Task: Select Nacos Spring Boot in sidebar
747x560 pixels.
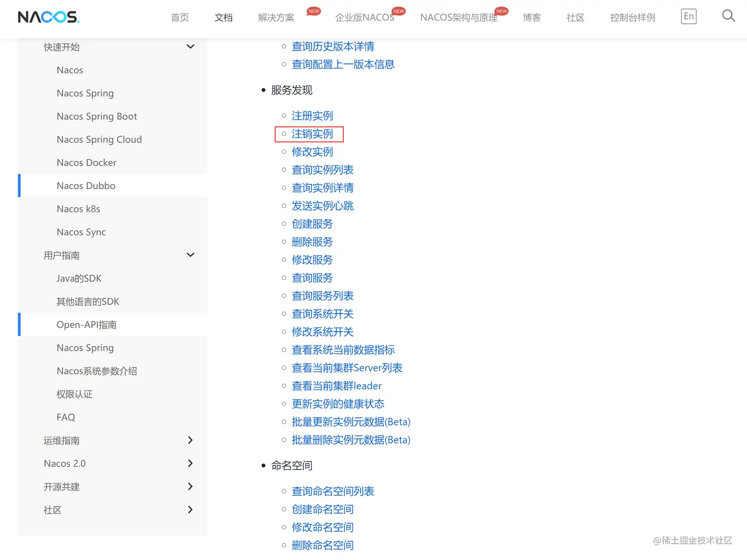Action: point(97,116)
